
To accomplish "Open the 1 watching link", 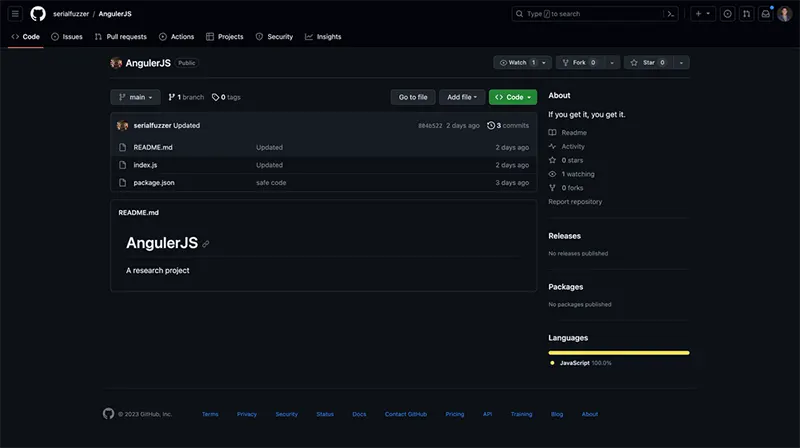I will tap(571, 174).
